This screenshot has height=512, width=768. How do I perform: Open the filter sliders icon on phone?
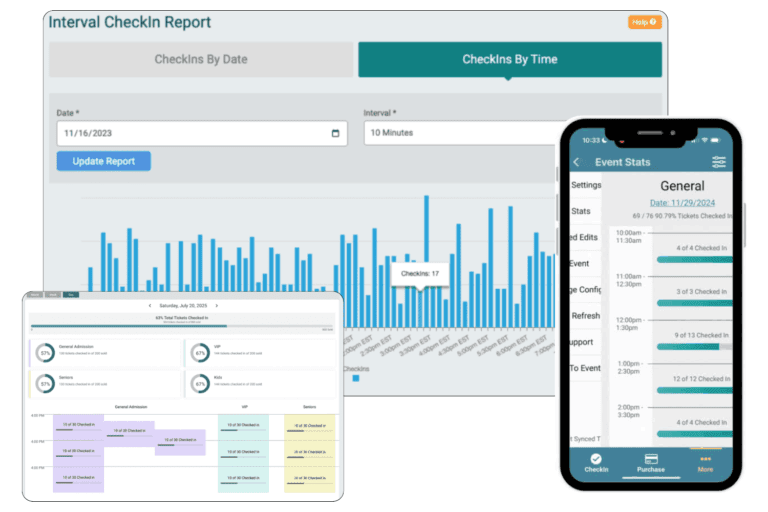719,162
